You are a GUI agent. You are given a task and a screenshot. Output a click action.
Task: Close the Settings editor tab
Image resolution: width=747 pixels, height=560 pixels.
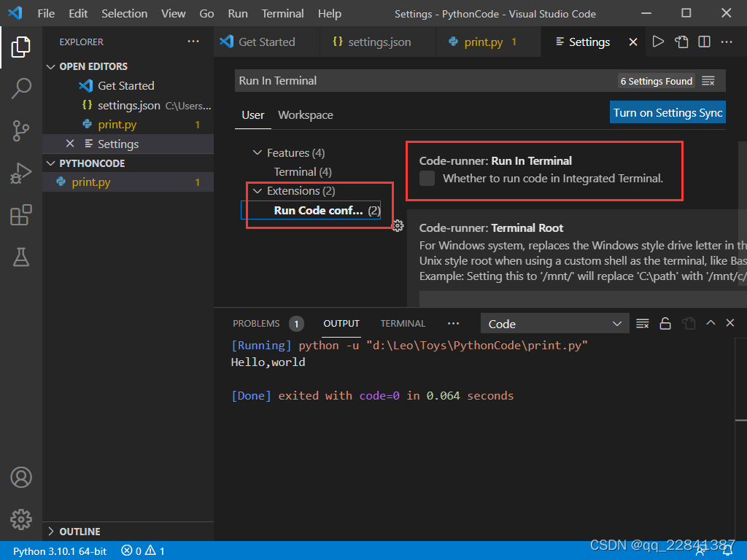(633, 42)
